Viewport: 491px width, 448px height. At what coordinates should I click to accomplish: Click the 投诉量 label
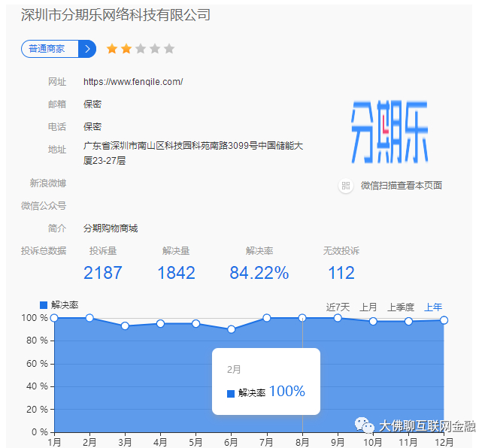click(103, 251)
